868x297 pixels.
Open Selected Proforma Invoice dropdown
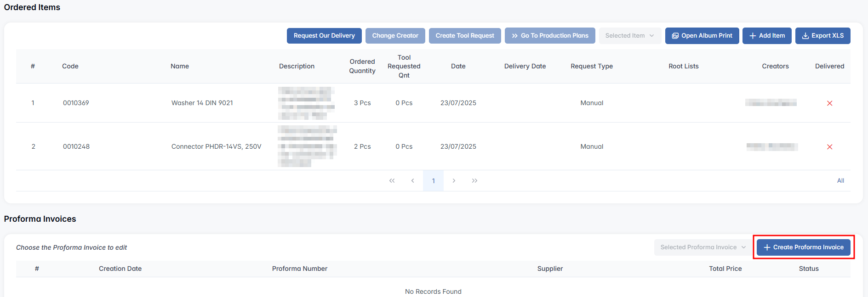coord(702,247)
